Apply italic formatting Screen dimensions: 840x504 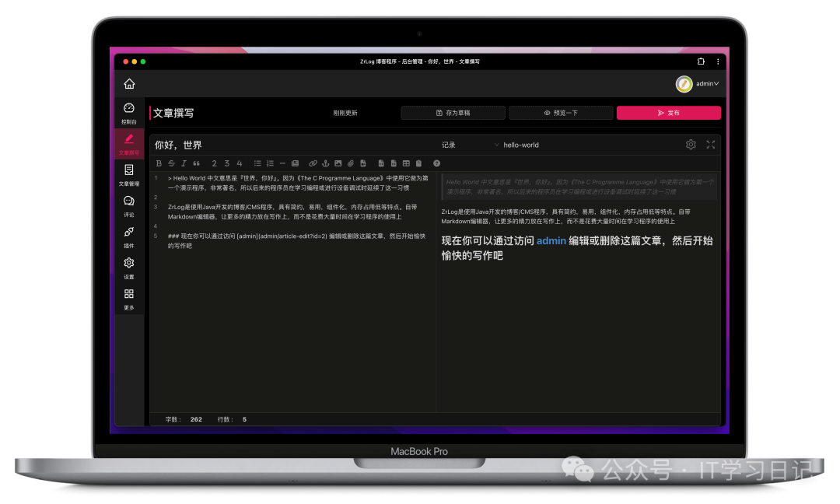point(182,163)
